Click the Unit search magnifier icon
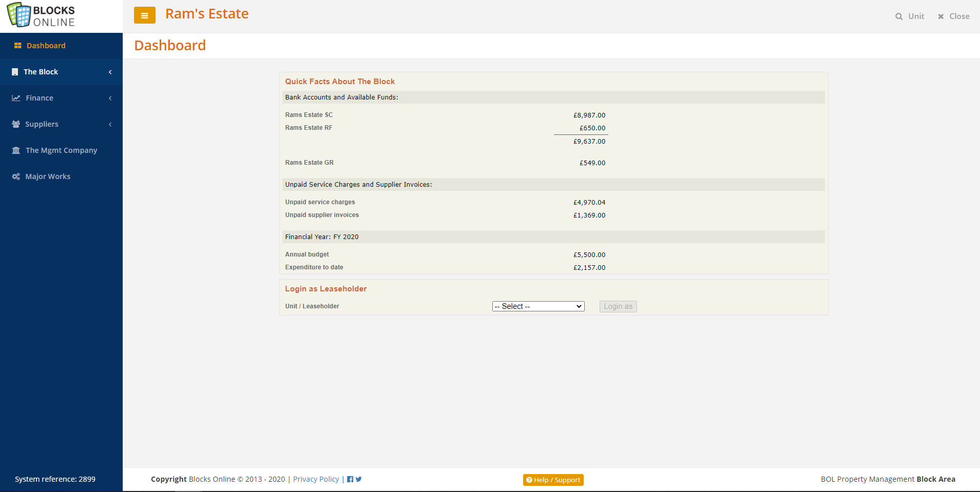Image resolution: width=980 pixels, height=492 pixels. pyautogui.click(x=898, y=16)
